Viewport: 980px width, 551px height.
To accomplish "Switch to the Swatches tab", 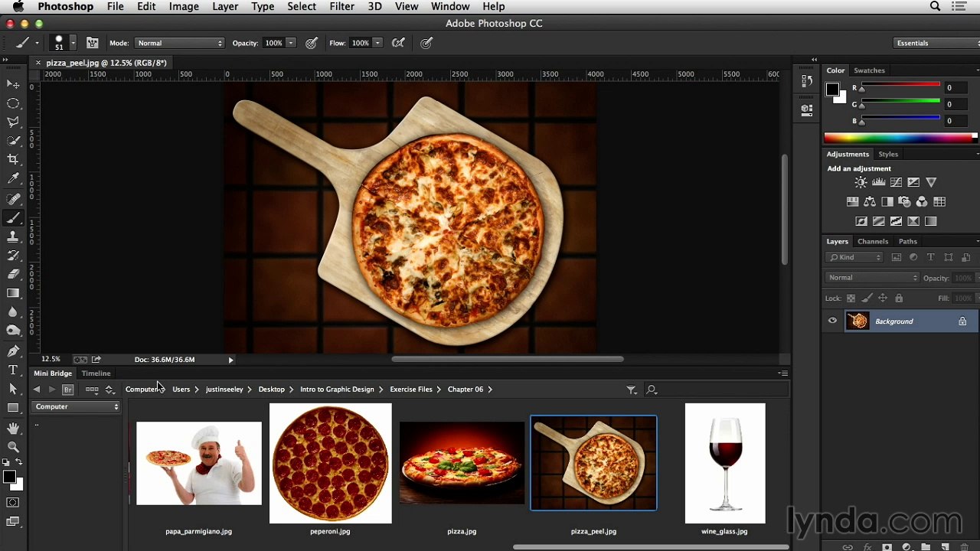I will point(869,70).
